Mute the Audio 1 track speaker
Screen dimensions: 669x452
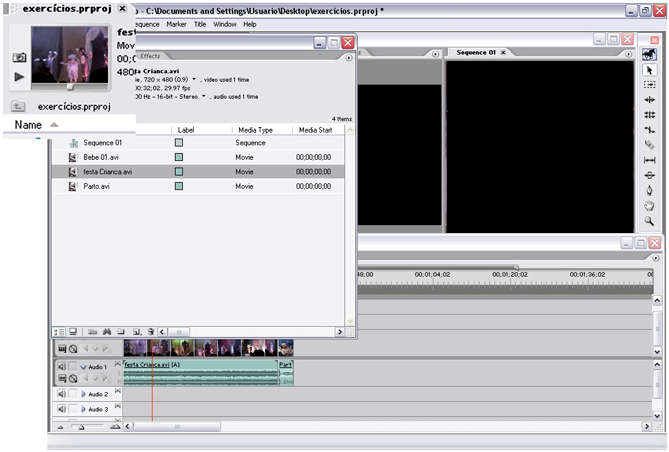pyautogui.click(x=62, y=367)
